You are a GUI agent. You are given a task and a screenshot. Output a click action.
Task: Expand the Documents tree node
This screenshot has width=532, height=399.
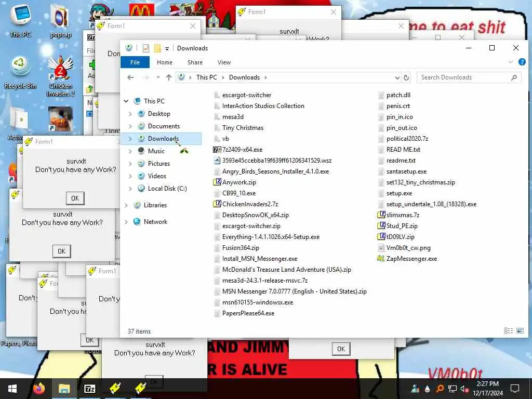(x=130, y=126)
